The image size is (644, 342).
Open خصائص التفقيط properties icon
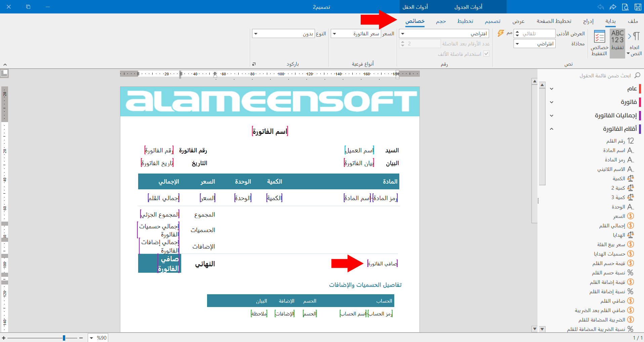(x=599, y=43)
